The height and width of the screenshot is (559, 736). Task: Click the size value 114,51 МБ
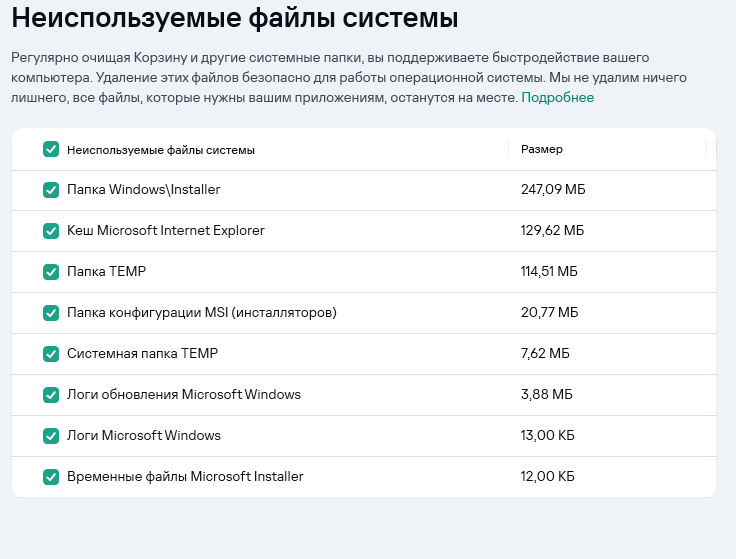click(549, 271)
